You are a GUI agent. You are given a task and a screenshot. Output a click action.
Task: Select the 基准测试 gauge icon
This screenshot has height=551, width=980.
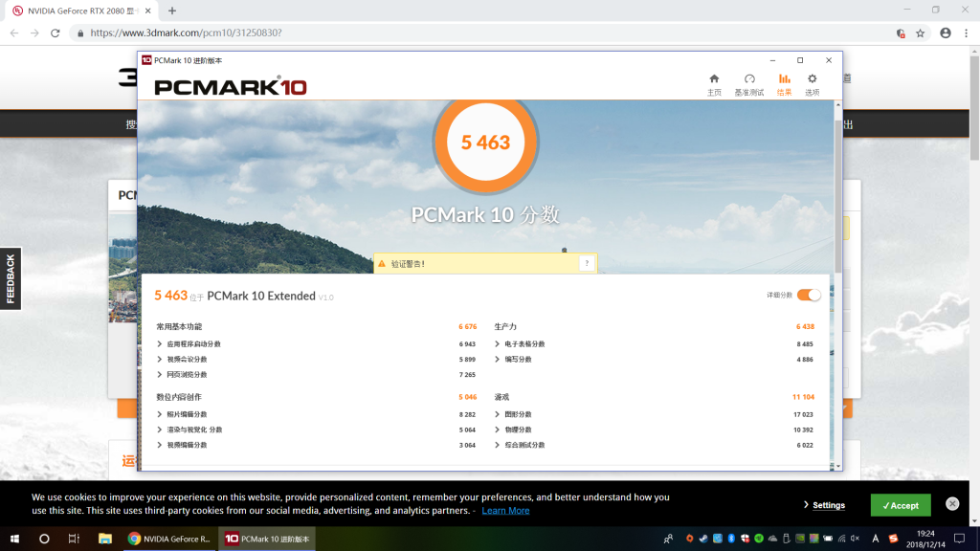click(x=749, y=79)
